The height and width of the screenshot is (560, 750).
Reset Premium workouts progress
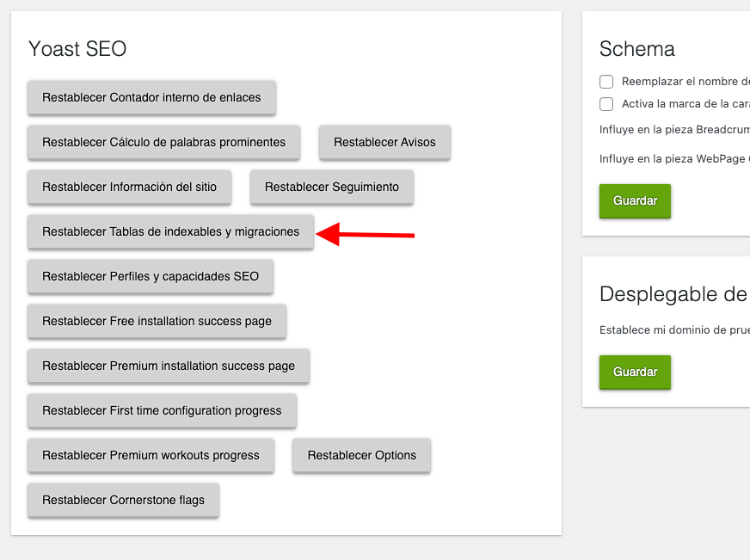151,455
